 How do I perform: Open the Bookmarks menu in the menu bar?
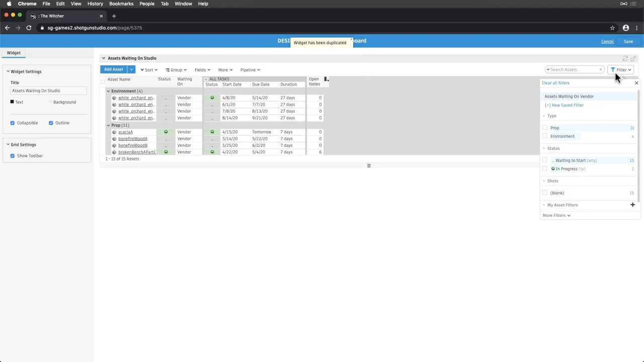(x=121, y=4)
